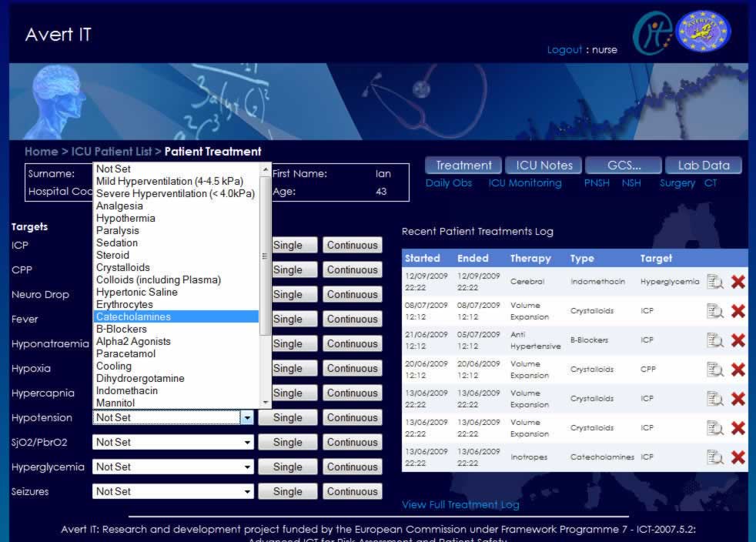Click the Avert EU stars logo
Screen dimensions: 756x542
click(x=704, y=32)
